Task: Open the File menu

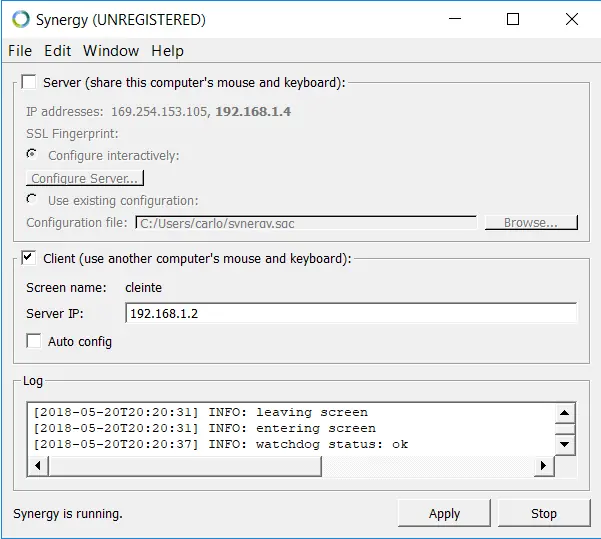Action: tap(20, 51)
